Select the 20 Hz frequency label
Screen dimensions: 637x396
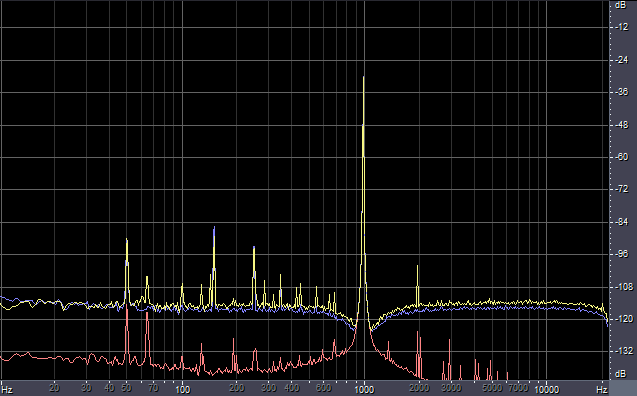pyautogui.click(x=54, y=388)
